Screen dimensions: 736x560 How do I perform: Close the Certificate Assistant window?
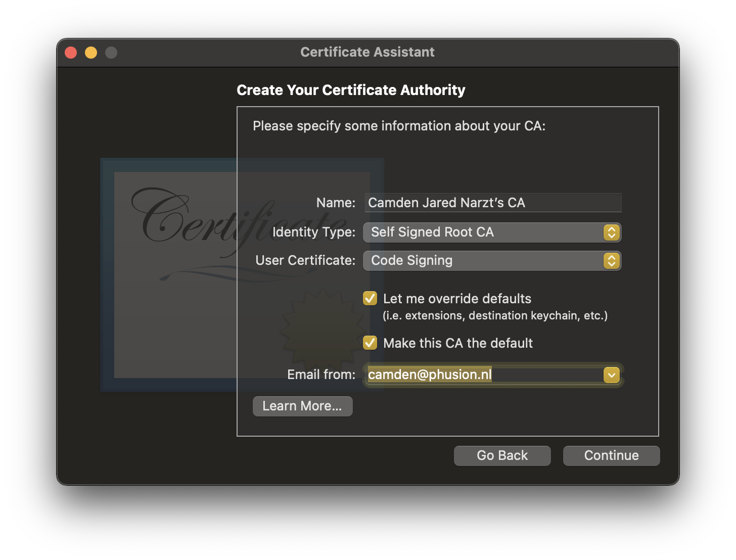71,53
